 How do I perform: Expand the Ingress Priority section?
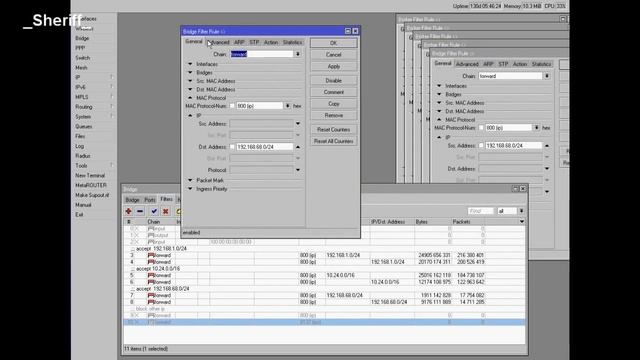(190, 189)
